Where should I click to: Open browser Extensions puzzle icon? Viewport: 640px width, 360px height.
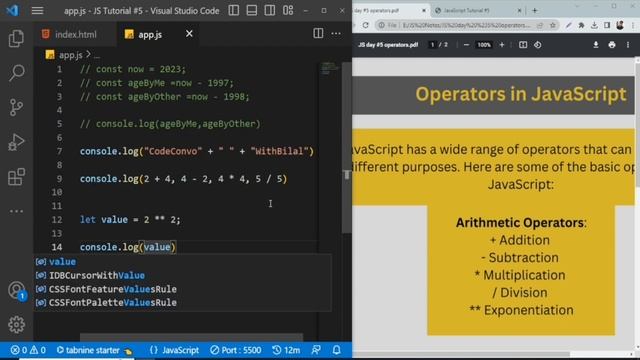coord(581,25)
